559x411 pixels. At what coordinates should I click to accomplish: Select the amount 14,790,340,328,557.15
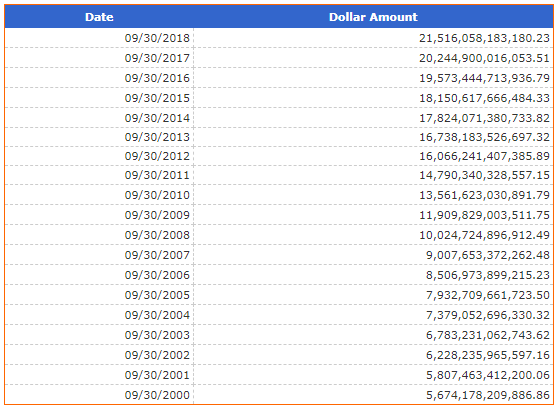coord(484,175)
